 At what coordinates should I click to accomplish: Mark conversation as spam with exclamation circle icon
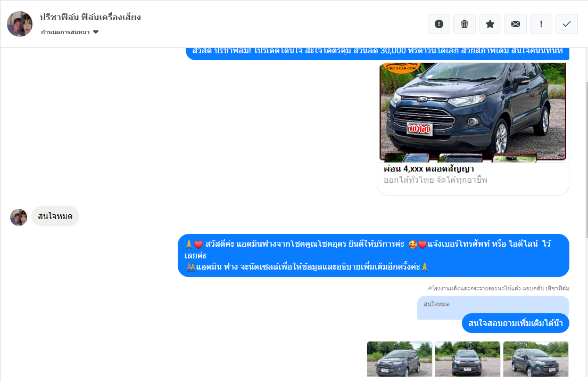click(439, 24)
